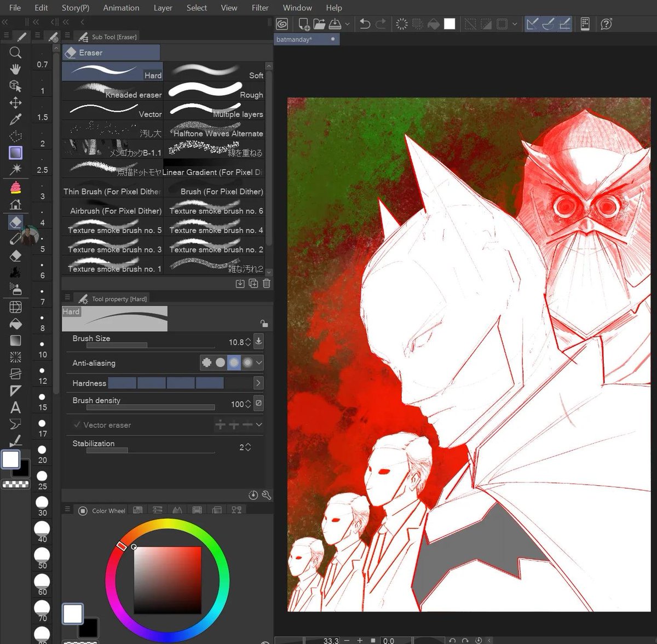Select the Soft eraser sub tool

pos(215,72)
